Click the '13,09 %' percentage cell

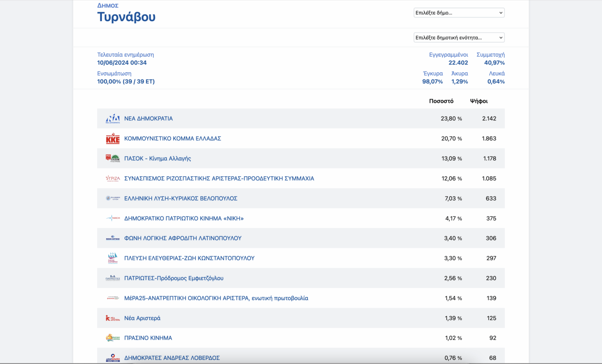(451, 159)
